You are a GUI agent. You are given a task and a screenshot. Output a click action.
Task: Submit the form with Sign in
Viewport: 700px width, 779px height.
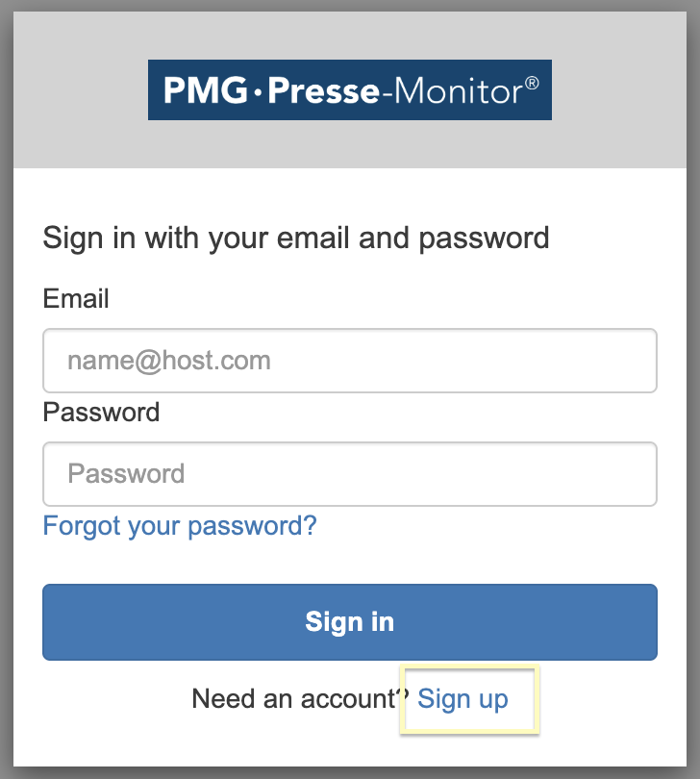click(350, 622)
